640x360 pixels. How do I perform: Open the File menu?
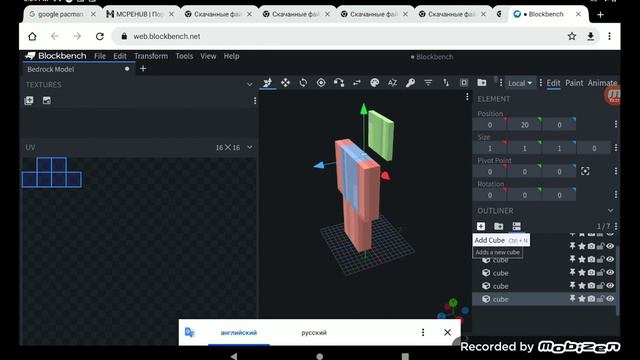point(100,56)
